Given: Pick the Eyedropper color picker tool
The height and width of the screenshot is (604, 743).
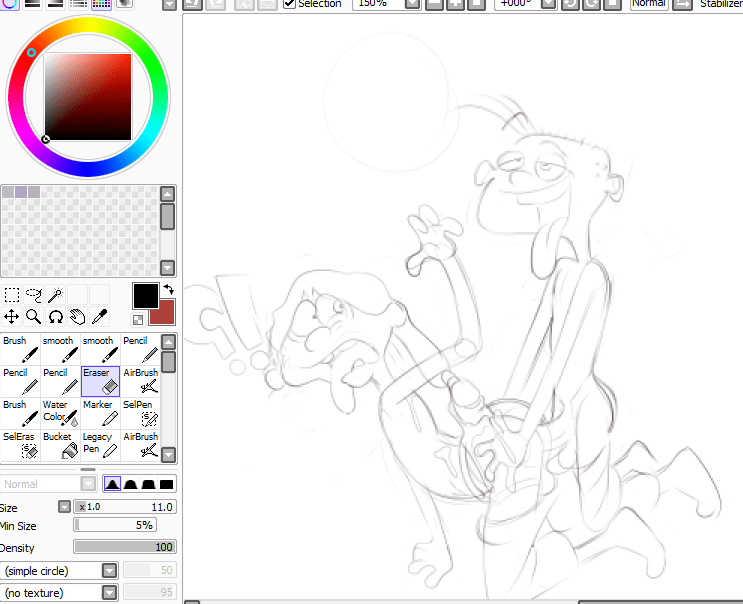Looking at the screenshot, I should [100, 317].
